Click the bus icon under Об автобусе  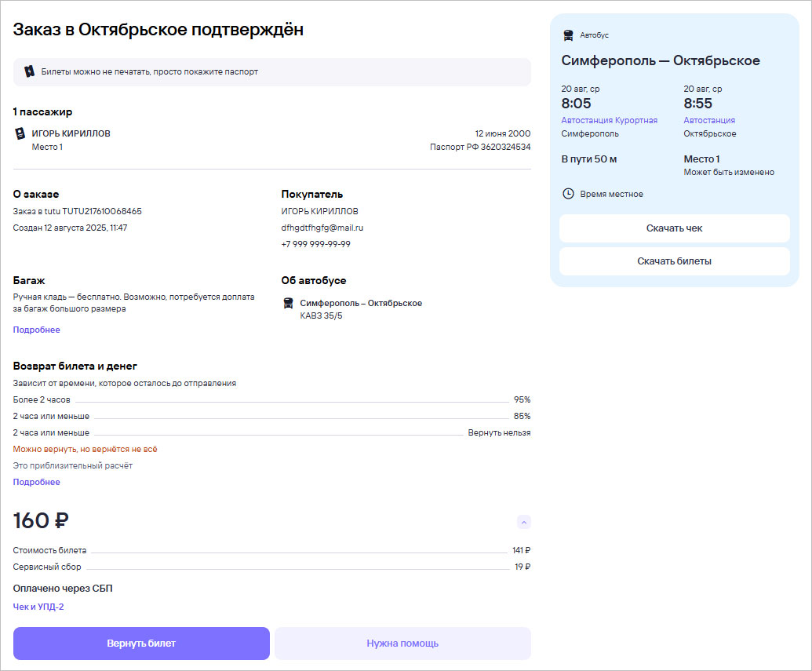[288, 304]
